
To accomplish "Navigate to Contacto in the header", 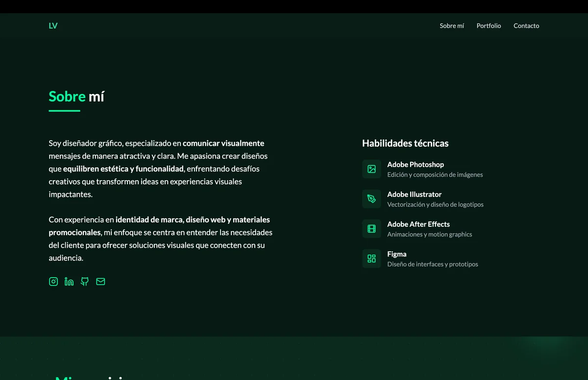I will (526, 26).
